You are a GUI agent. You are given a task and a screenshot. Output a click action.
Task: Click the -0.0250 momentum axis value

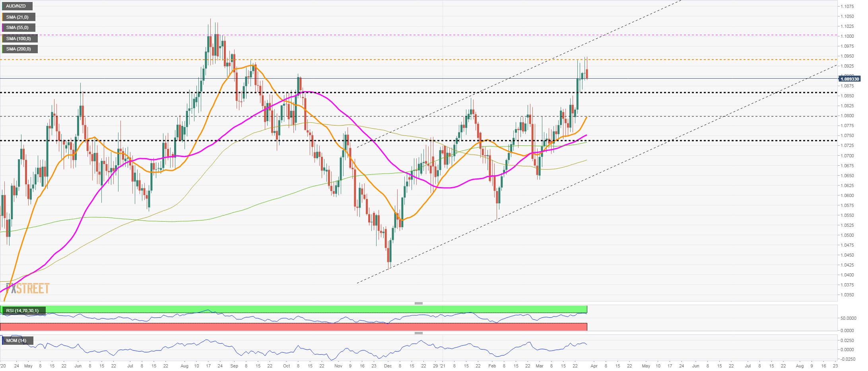(847, 359)
